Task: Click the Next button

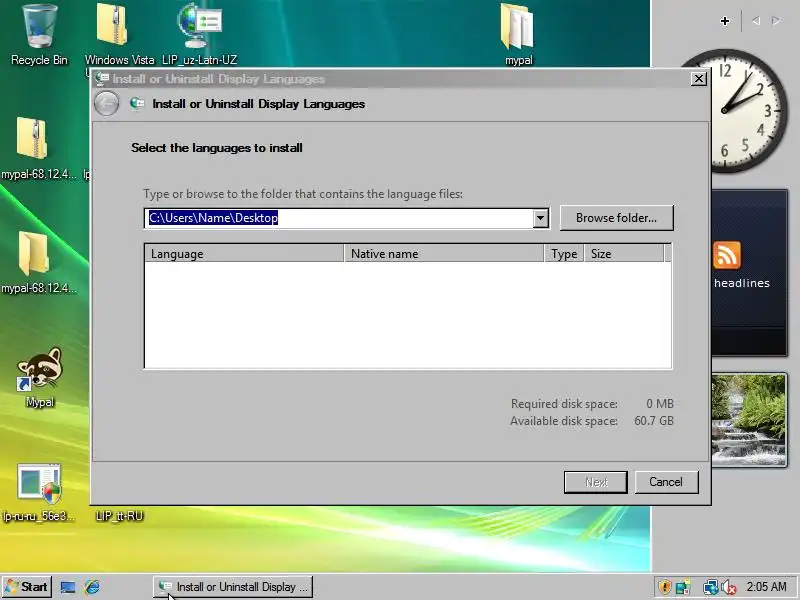Action: coord(596,482)
